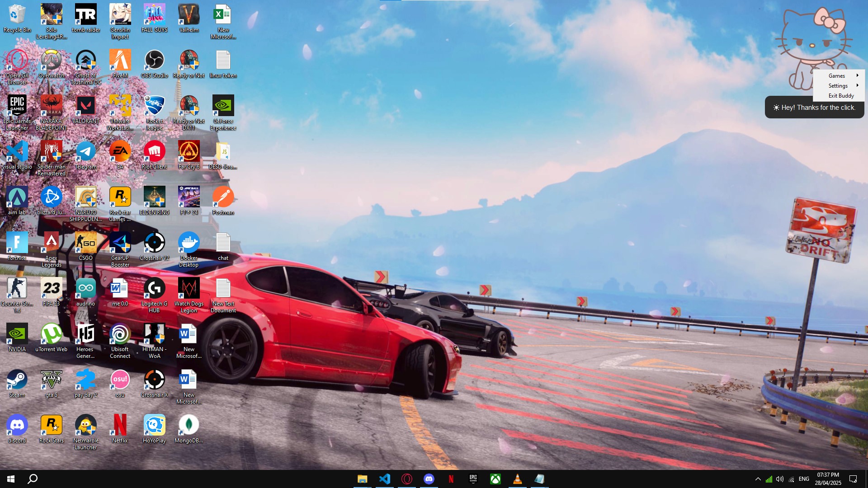Image resolution: width=868 pixels, height=488 pixels.
Task: Select the desktop discord shortcut
Action: 17,429
